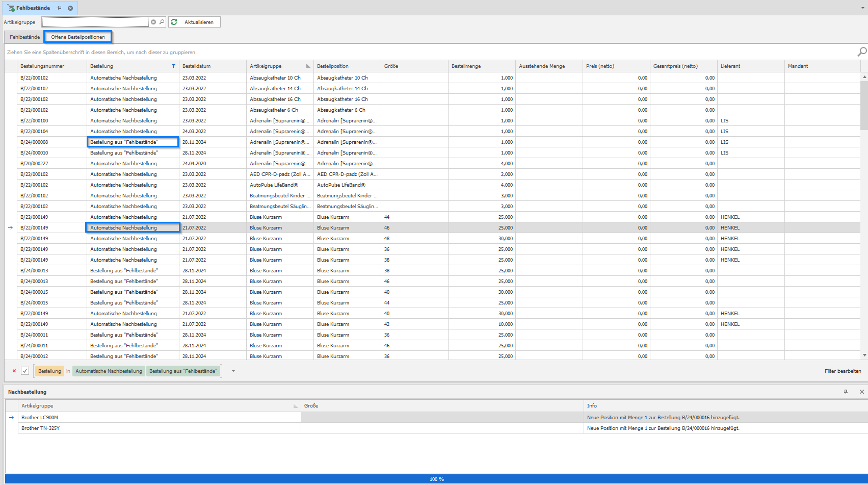Pin the Fehlbestände document tab
The image size is (868, 485).
click(x=59, y=8)
